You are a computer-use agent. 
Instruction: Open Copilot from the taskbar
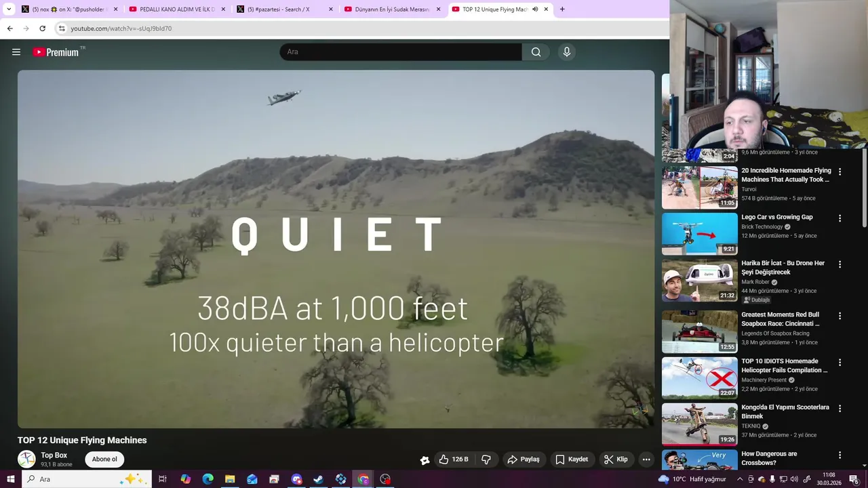[185, 479]
